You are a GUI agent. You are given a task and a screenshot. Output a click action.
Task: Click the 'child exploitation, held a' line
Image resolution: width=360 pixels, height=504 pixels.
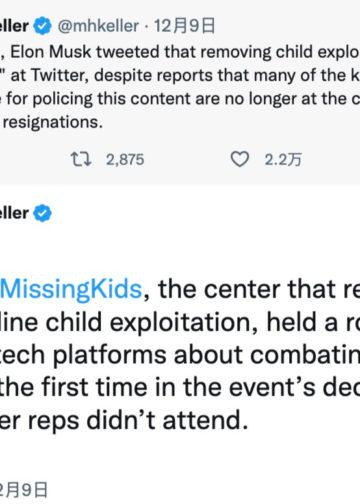click(180, 322)
